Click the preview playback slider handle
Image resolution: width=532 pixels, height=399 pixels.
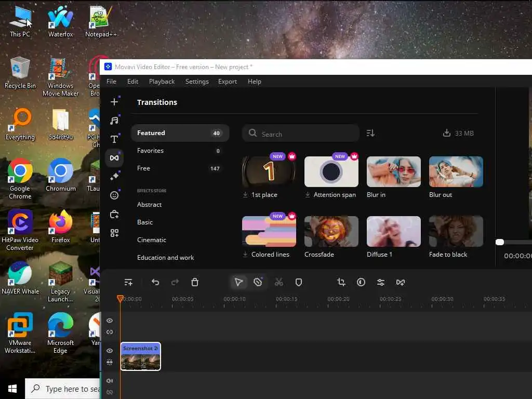point(500,242)
